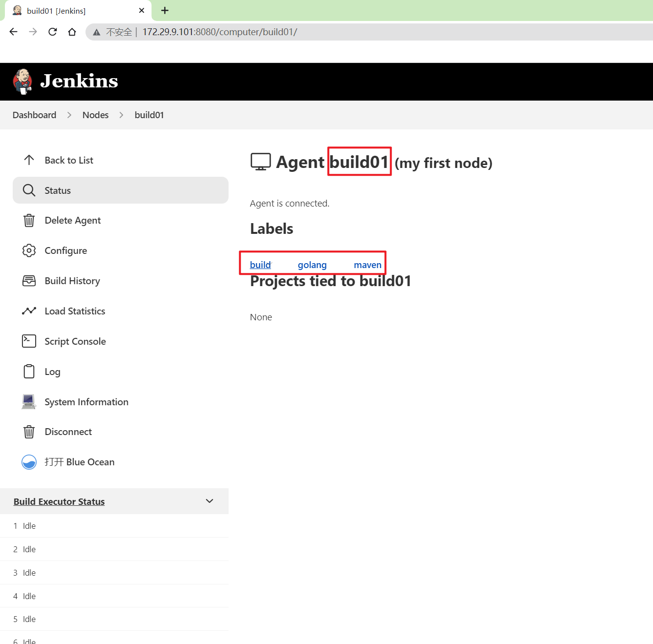Click the up arrow icon beside Back to List
Image resolution: width=653 pixels, height=644 pixels.
coord(29,160)
